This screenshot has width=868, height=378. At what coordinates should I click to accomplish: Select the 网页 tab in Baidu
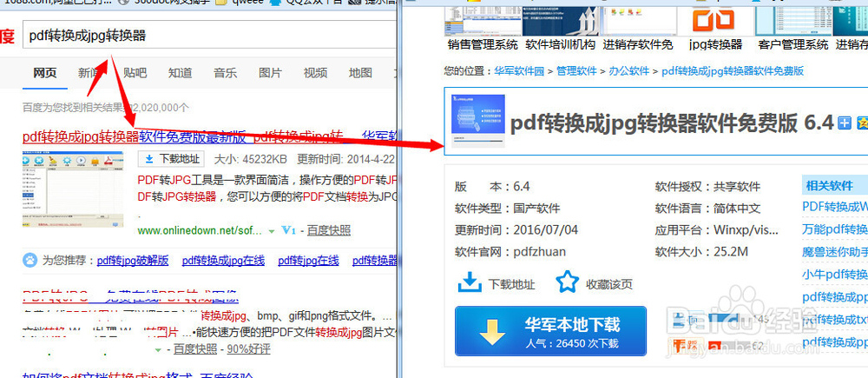click(45, 73)
